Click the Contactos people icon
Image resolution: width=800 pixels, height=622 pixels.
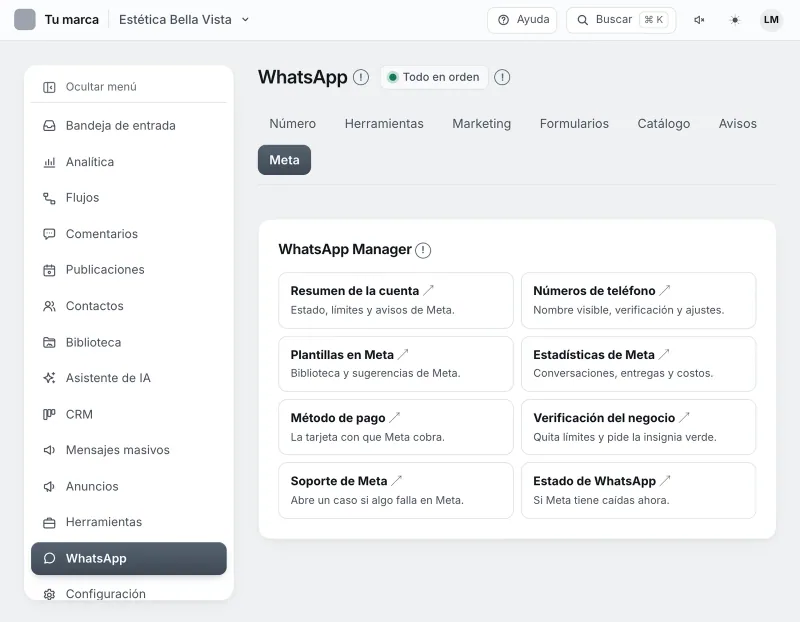click(x=49, y=306)
